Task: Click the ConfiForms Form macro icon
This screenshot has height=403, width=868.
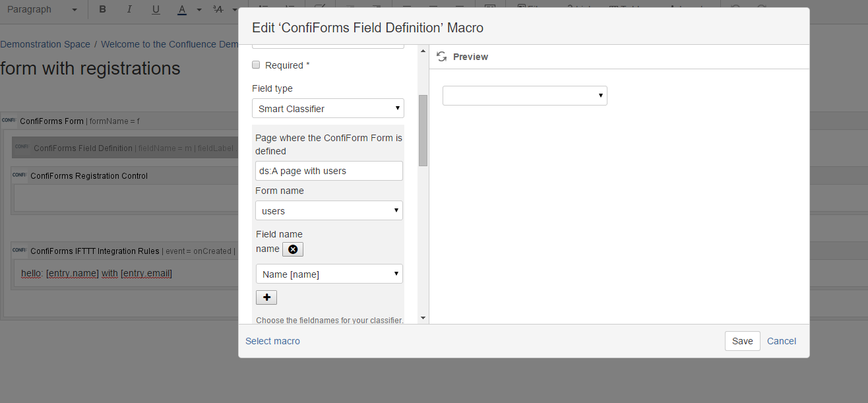Action: (x=9, y=121)
